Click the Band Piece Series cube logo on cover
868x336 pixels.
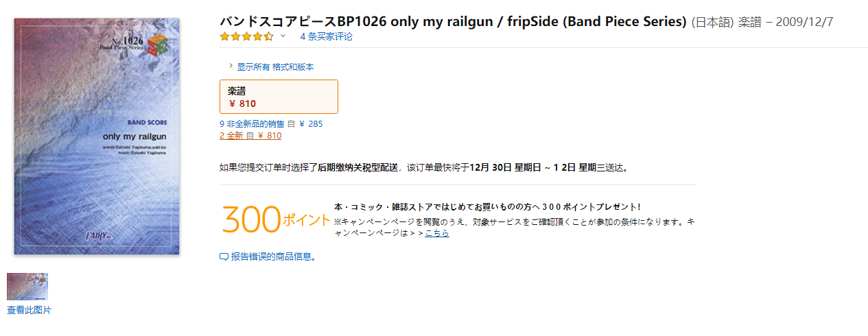point(157,45)
